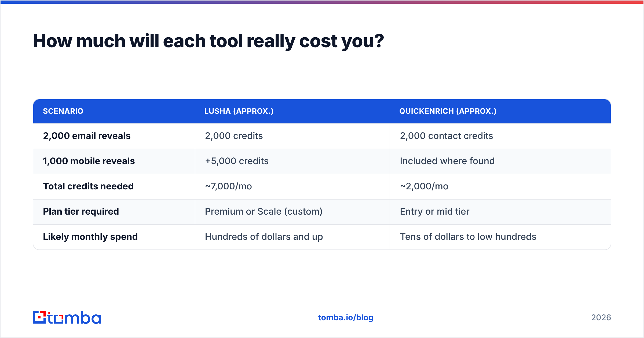Image resolution: width=644 pixels, height=338 pixels.
Task: Click the tomba logo
Action: (x=67, y=317)
